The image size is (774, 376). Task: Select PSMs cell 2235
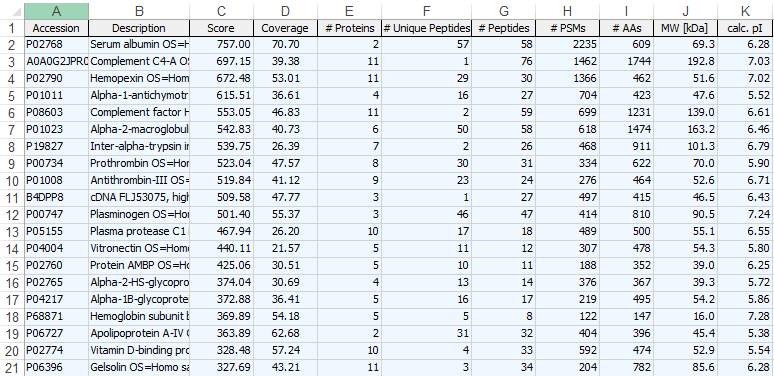(x=567, y=45)
